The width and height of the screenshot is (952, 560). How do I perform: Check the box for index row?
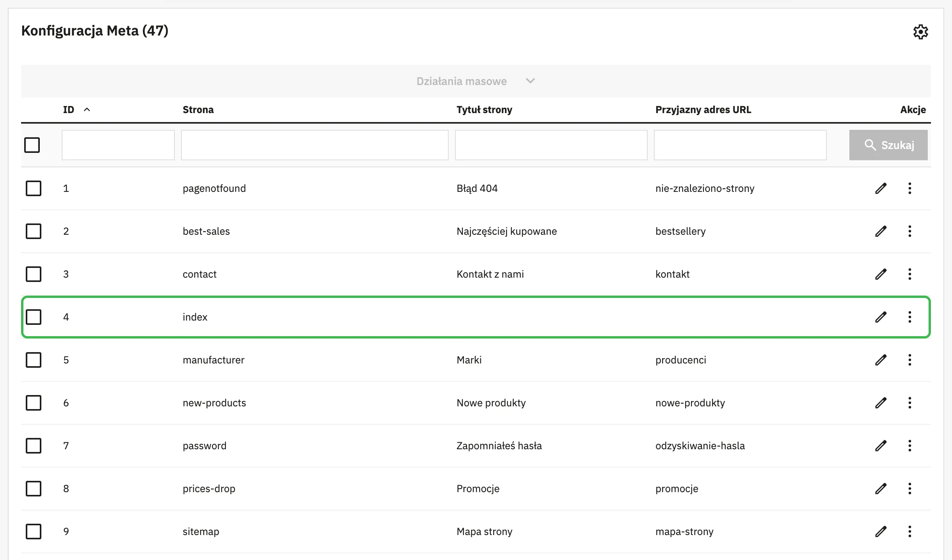pyautogui.click(x=34, y=317)
